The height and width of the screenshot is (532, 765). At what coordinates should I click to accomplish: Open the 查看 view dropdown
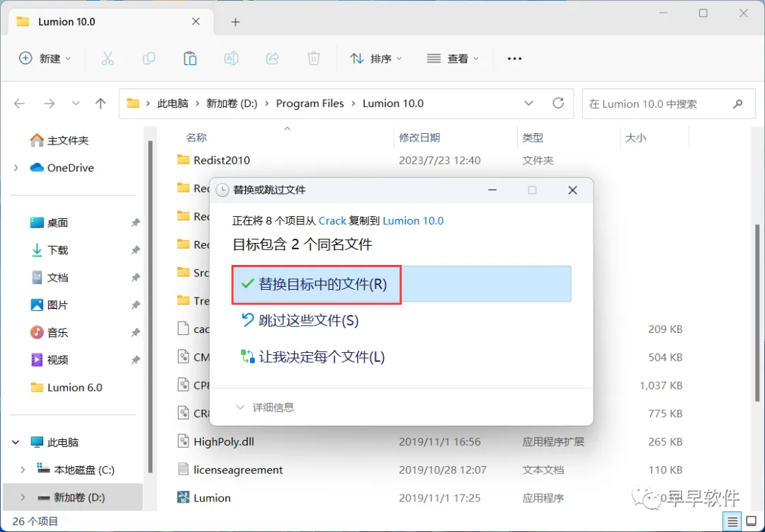point(452,59)
